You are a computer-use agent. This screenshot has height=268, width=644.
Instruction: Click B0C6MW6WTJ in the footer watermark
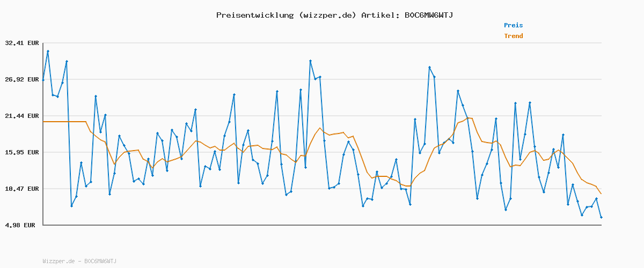point(100,261)
